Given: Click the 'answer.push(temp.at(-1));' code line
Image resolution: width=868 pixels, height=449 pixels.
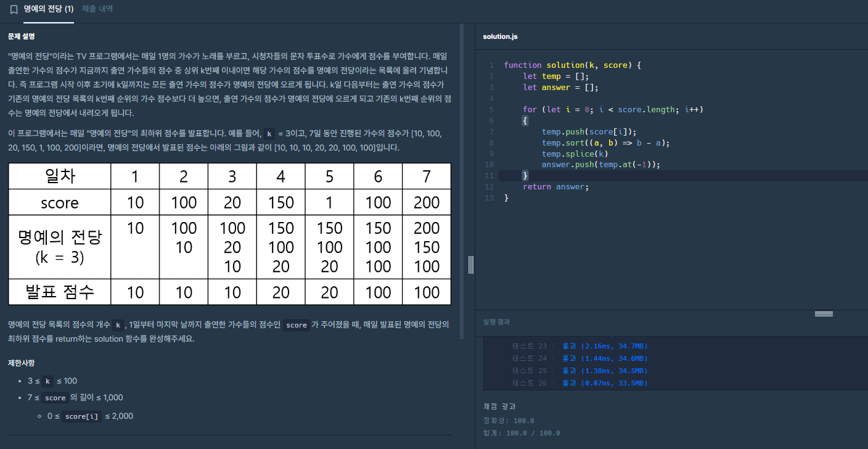Looking at the screenshot, I should 601,165.
